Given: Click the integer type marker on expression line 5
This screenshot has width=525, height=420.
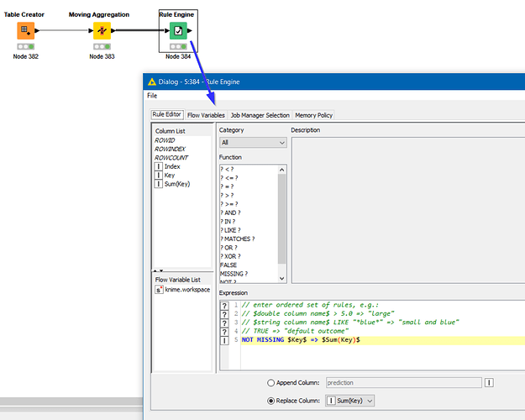Looking at the screenshot, I should pos(224,341).
